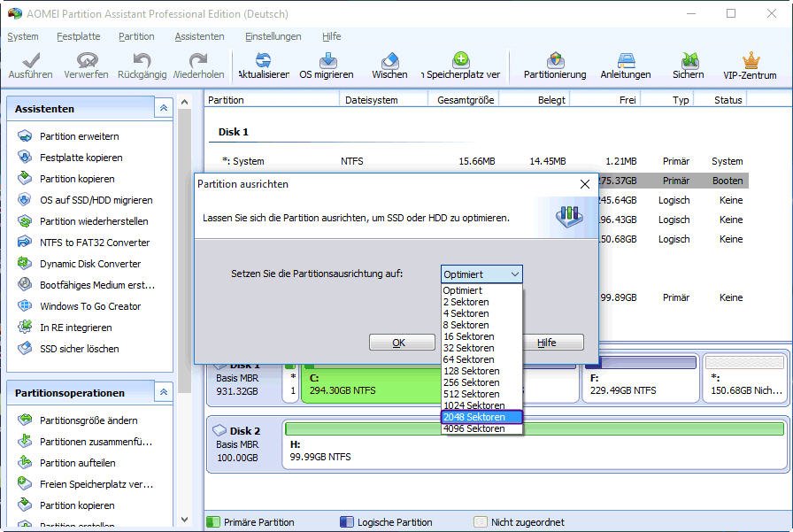Open the VIP-Zentrum crown icon
The height and width of the screenshot is (532, 793).
pyautogui.click(x=751, y=61)
